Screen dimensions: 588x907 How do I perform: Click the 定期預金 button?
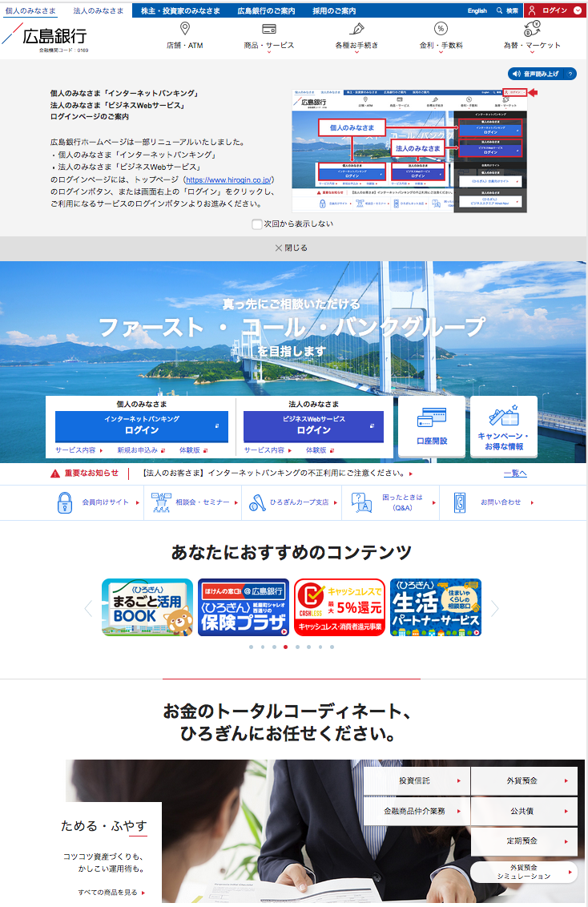pyautogui.click(x=524, y=841)
